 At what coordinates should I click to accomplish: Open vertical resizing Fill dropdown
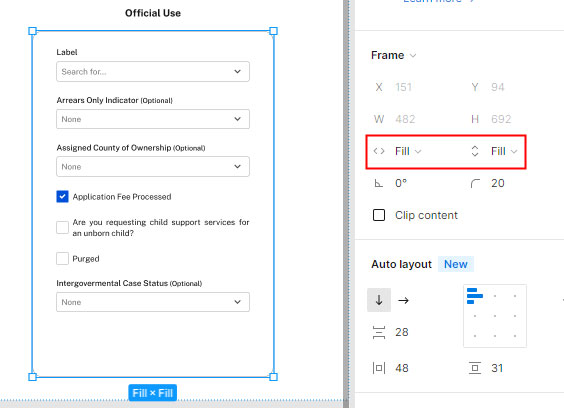[504, 151]
